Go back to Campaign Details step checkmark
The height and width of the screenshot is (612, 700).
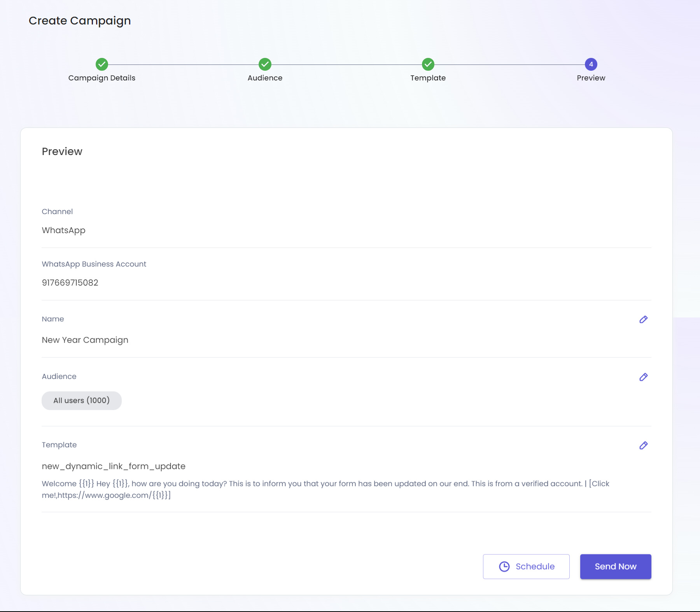pos(102,64)
